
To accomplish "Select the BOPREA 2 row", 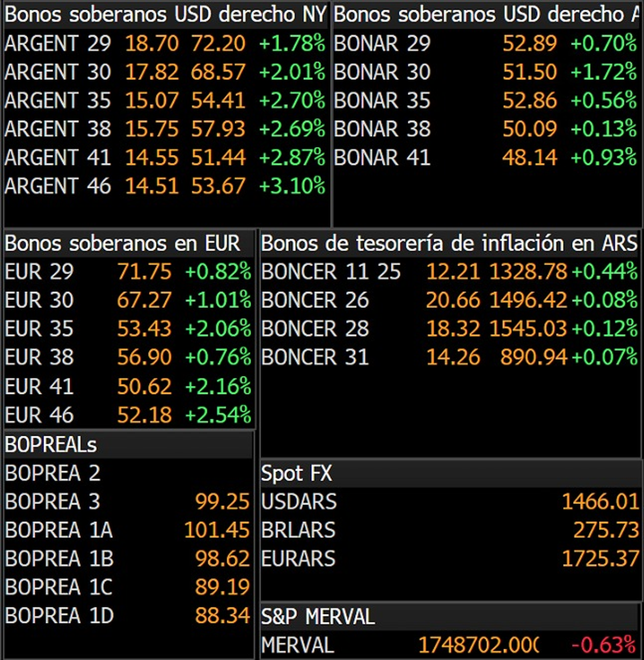I will 128,473.
